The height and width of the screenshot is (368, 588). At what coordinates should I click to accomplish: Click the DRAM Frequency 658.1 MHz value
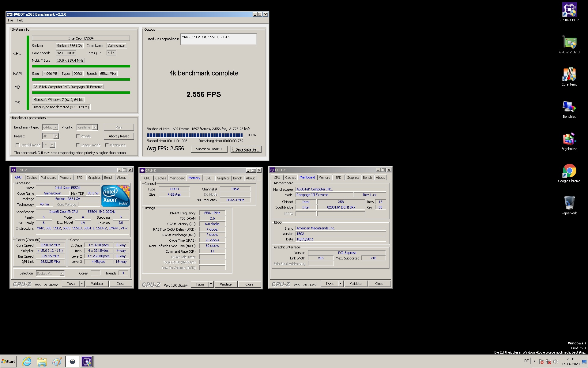[212, 213]
